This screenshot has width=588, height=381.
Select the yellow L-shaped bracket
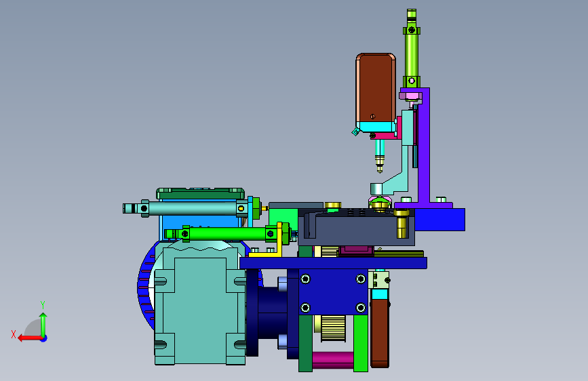[x=278, y=241]
